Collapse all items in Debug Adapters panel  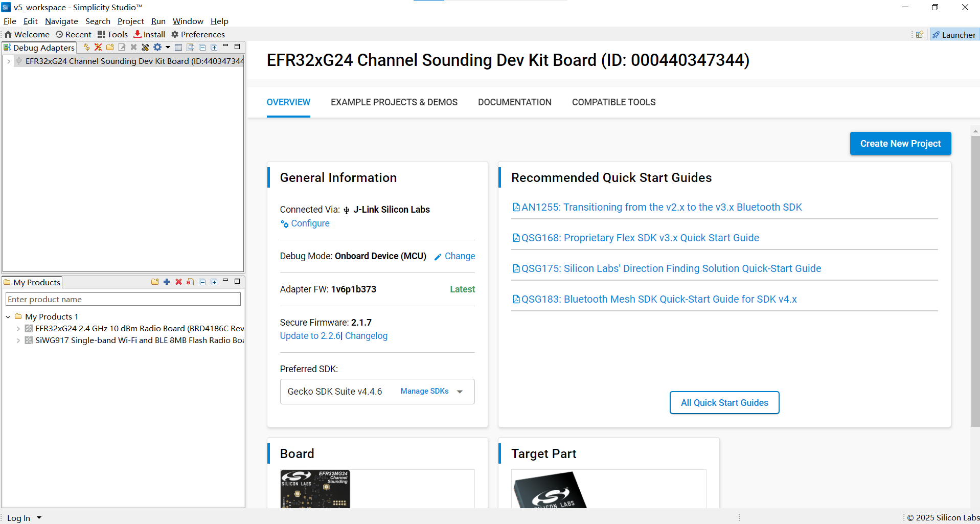point(202,47)
